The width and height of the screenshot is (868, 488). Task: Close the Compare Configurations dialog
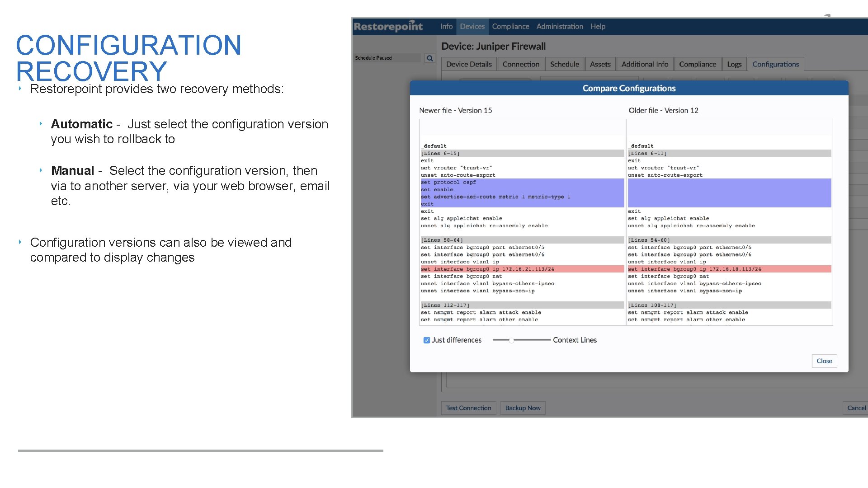pos(824,361)
